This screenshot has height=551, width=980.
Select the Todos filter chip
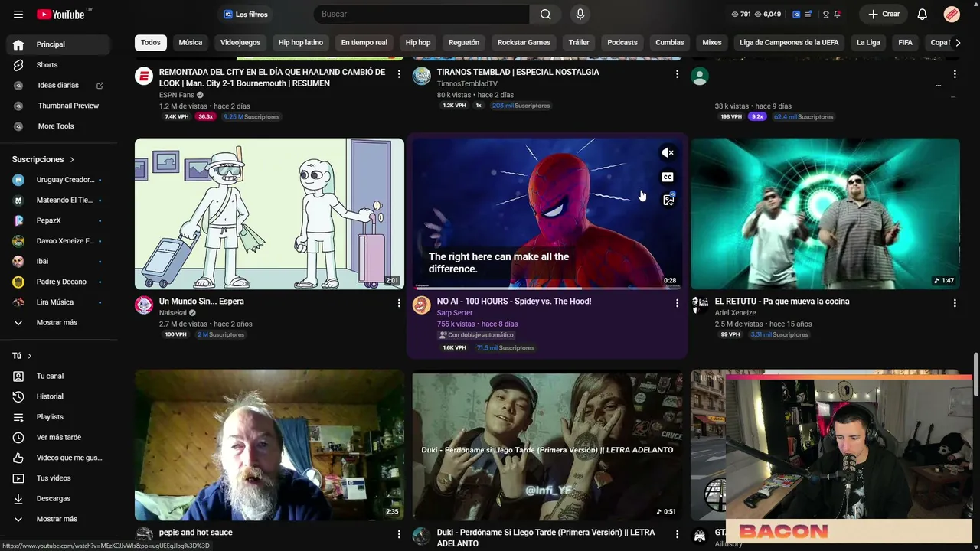click(151, 43)
